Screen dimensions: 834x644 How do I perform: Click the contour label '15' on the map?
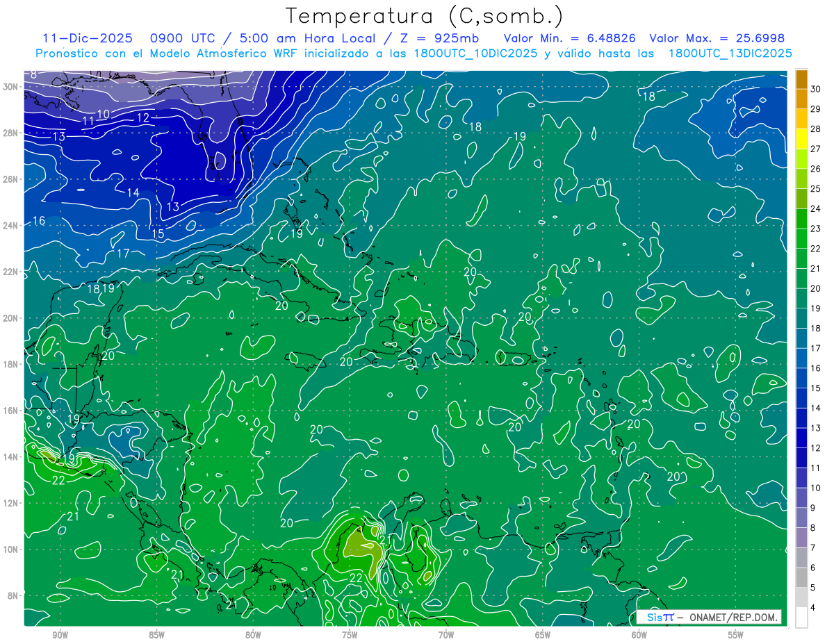coord(158,234)
